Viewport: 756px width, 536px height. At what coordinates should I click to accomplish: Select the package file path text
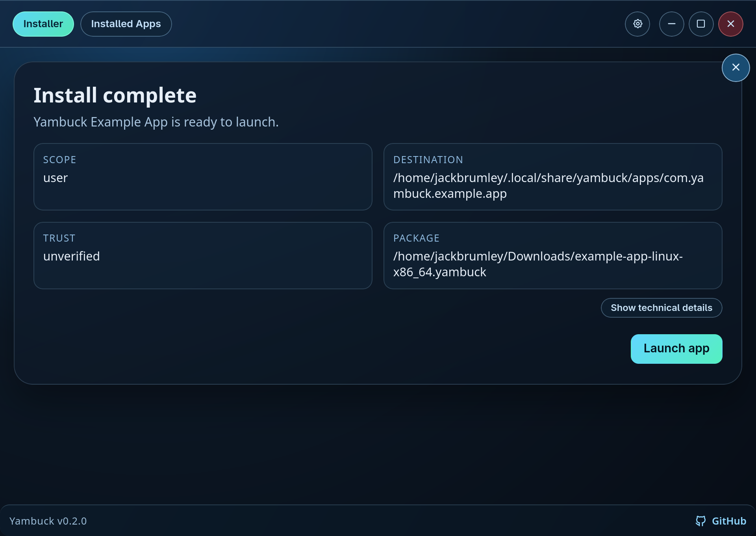(538, 264)
